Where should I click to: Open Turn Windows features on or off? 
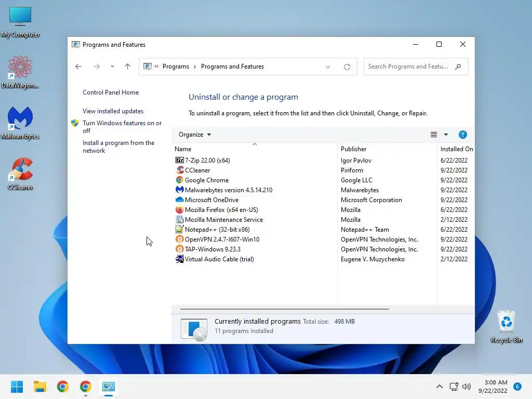click(122, 127)
